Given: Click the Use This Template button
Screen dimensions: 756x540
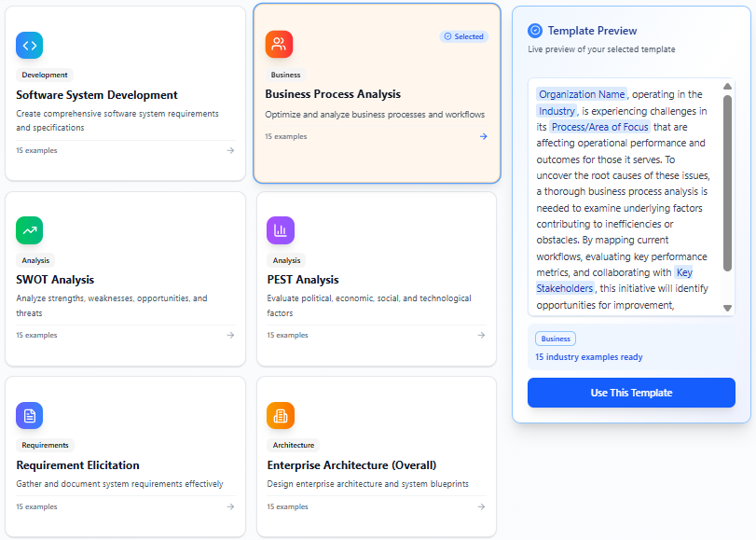Looking at the screenshot, I should [631, 393].
